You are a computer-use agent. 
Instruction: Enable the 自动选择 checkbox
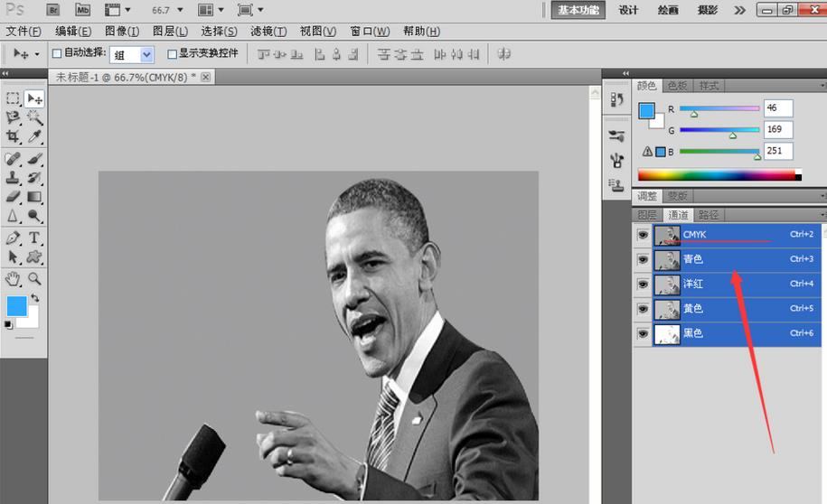pyautogui.click(x=57, y=53)
